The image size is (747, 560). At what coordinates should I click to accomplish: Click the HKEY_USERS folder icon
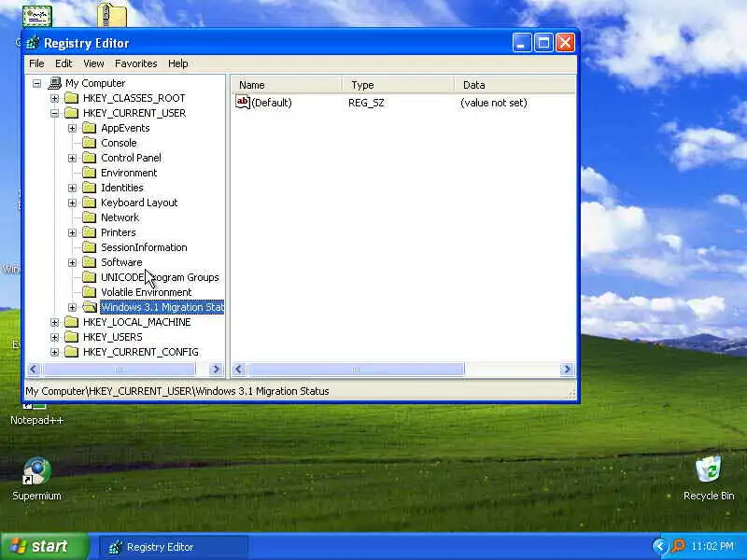72,337
